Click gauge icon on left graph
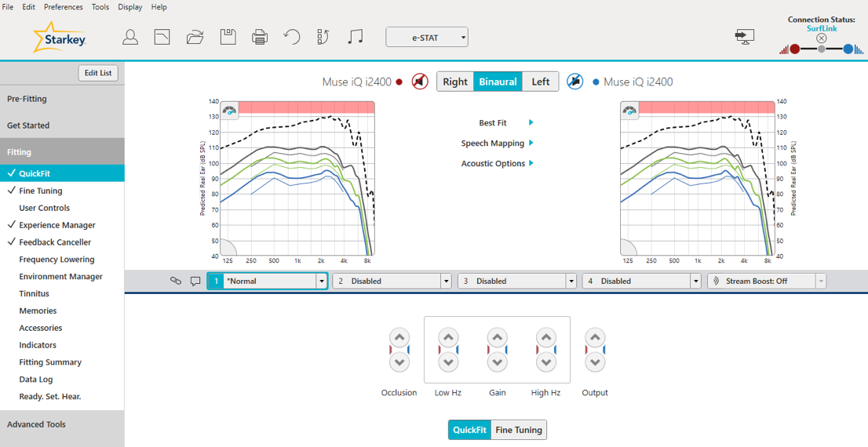868x447 pixels. (x=229, y=110)
